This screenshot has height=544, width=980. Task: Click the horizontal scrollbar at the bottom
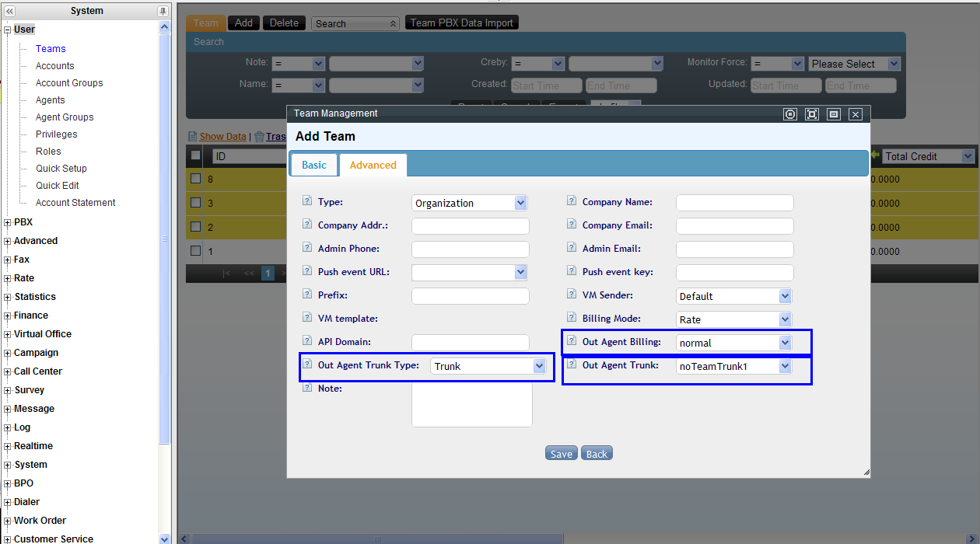click(x=376, y=538)
